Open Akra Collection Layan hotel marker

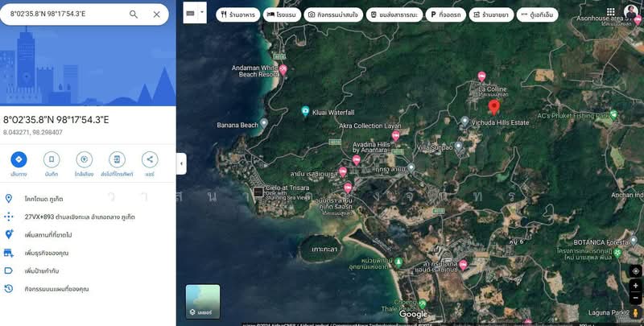click(x=395, y=135)
